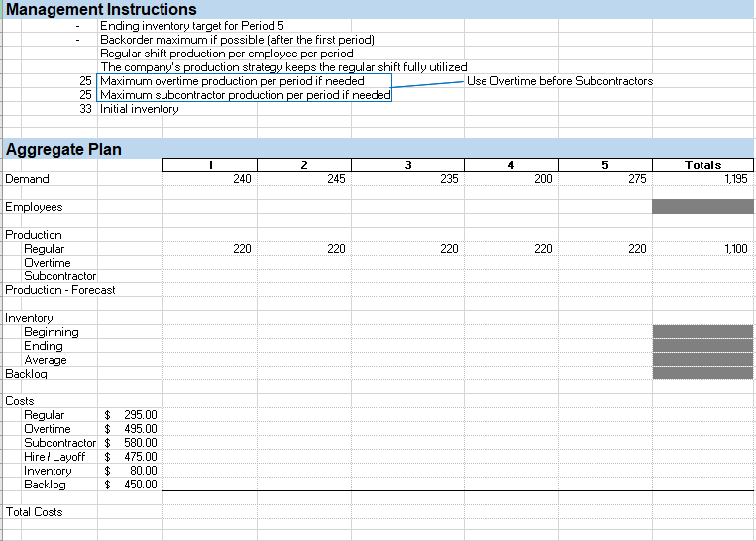Click the company's production strategy sentence
This screenshot has height=541, width=756.
(x=283, y=67)
